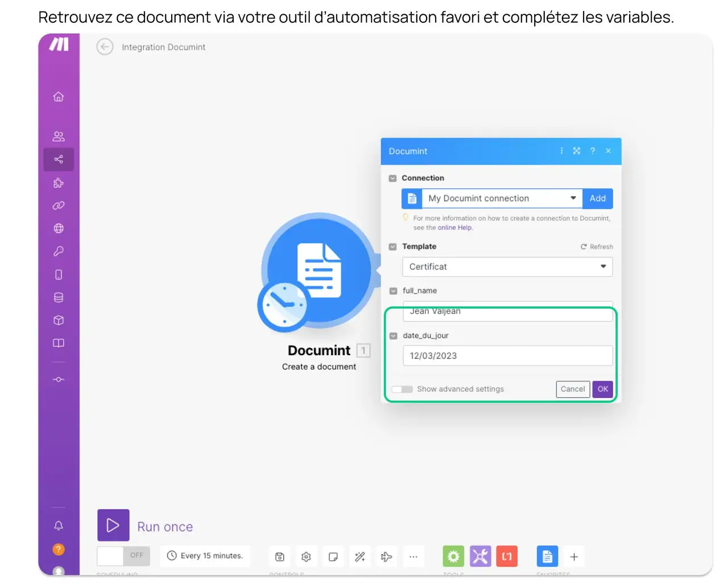Click the date_du_jour field 12/03/2023
This screenshot has height=588, width=728.
(x=507, y=356)
